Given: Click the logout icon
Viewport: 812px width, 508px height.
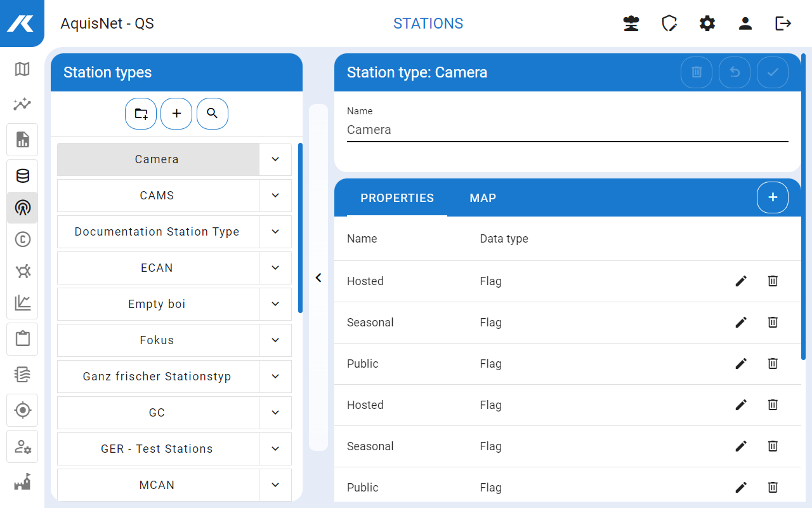Looking at the screenshot, I should tap(783, 23).
